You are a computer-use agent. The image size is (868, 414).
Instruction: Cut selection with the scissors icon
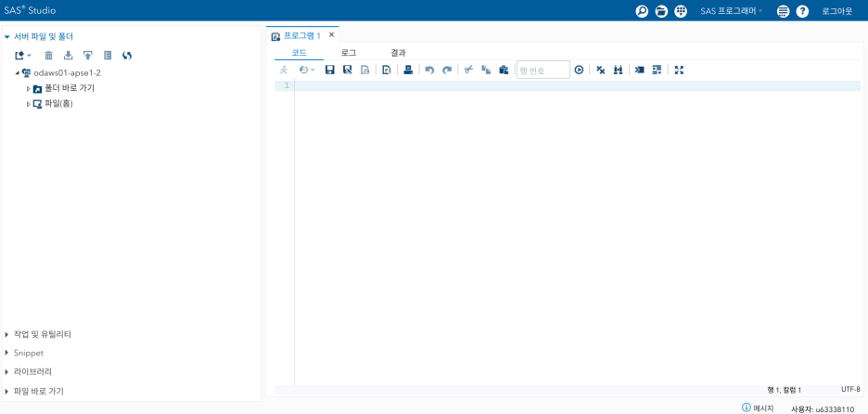click(x=468, y=70)
